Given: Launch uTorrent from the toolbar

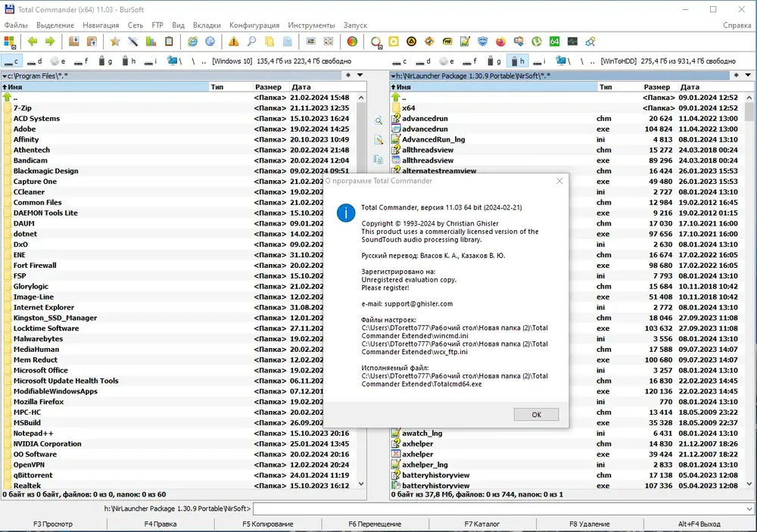Looking at the screenshot, I should pyautogui.click(x=537, y=42).
